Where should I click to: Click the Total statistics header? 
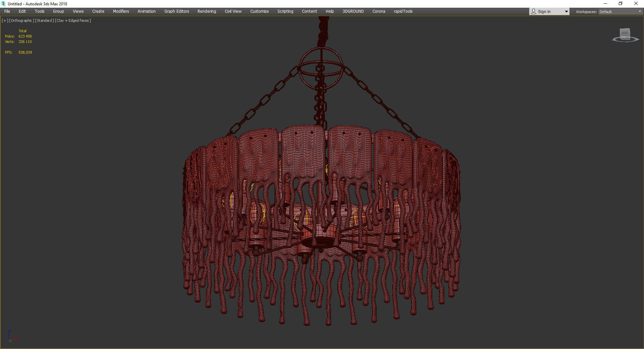point(22,31)
